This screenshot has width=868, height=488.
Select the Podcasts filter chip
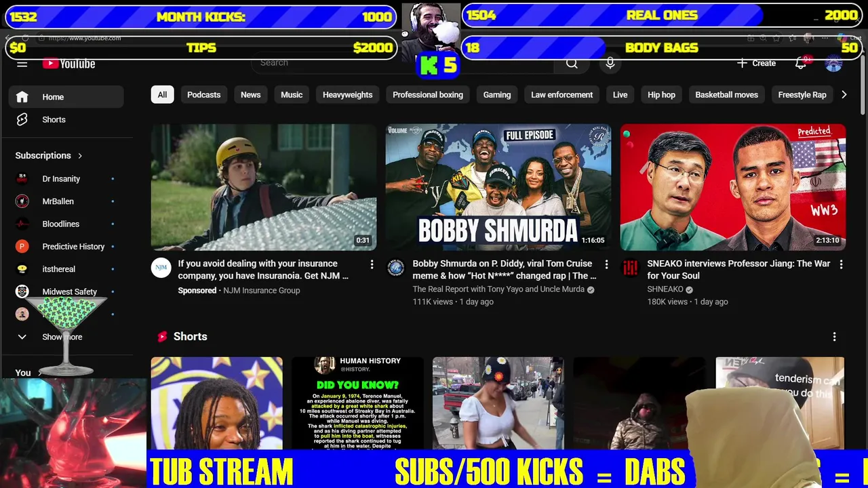pyautogui.click(x=204, y=95)
